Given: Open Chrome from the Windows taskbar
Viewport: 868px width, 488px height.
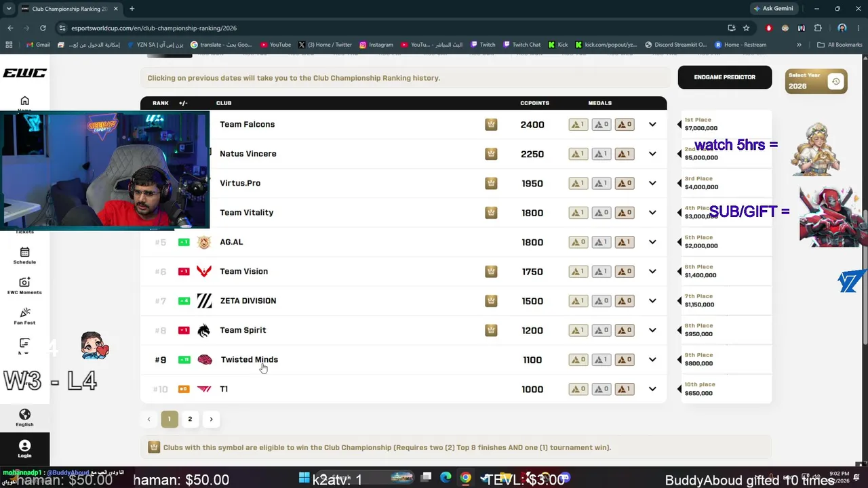Looking at the screenshot, I should pyautogui.click(x=465, y=478).
